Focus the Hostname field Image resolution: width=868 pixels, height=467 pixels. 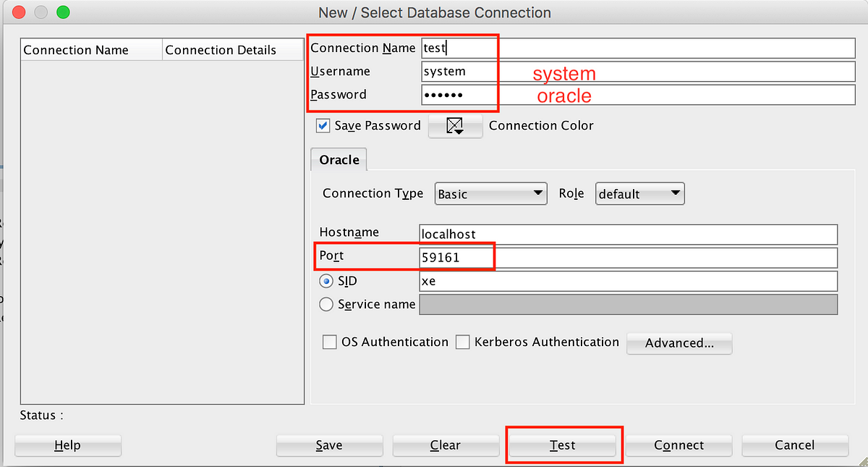[629, 234]
